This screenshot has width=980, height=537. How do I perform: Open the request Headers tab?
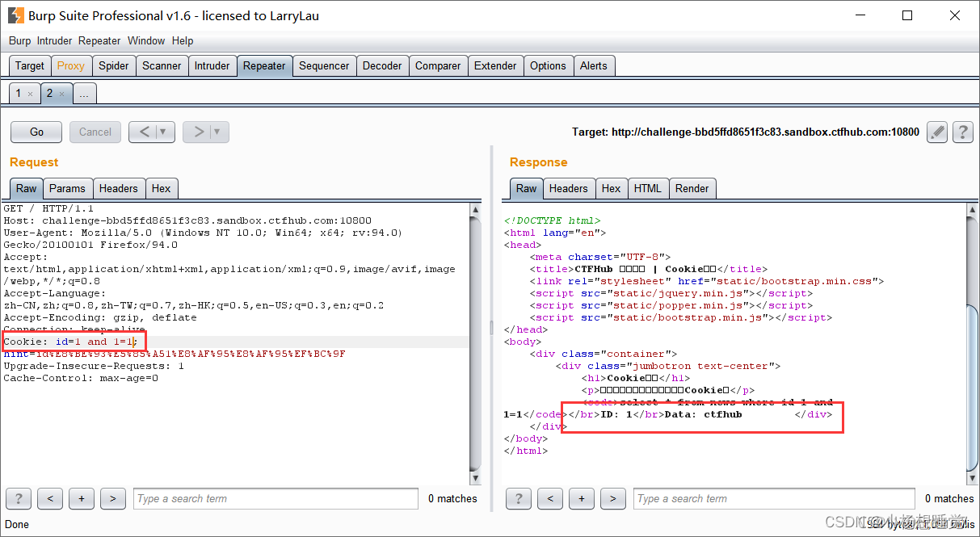coord(119,188)
